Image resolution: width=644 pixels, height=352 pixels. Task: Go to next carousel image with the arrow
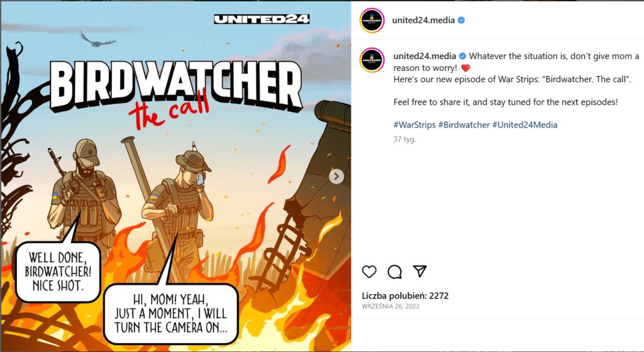(x=336, y=177)
